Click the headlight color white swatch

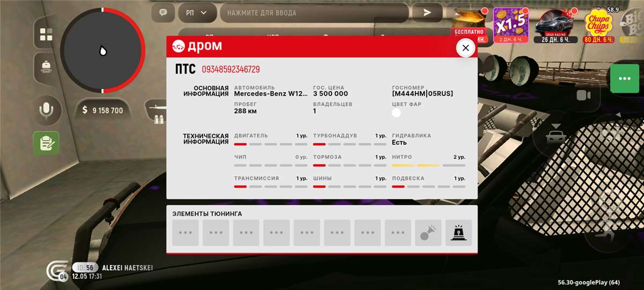point(397,112)
